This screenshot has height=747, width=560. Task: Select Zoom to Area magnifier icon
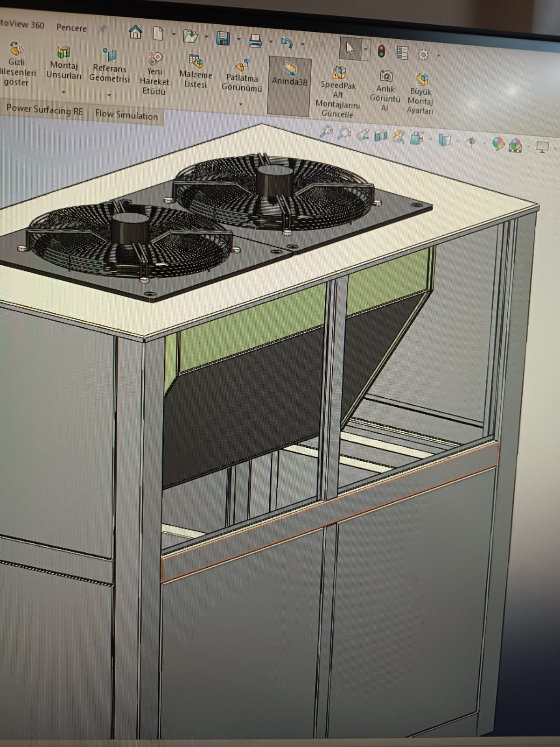coord(344,134)
